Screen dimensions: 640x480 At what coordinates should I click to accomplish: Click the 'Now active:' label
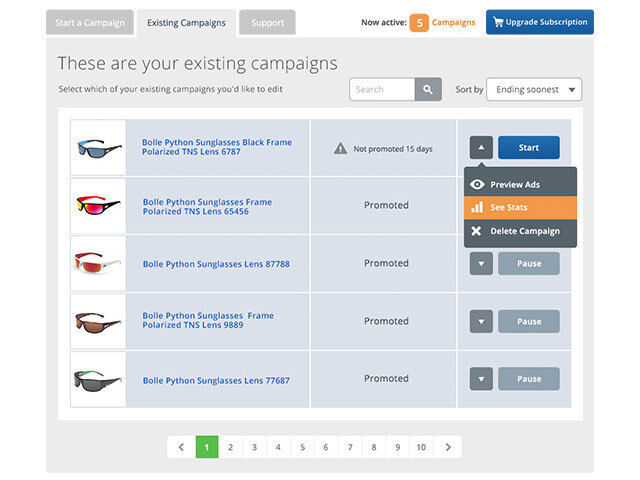[x=384, y=22]
